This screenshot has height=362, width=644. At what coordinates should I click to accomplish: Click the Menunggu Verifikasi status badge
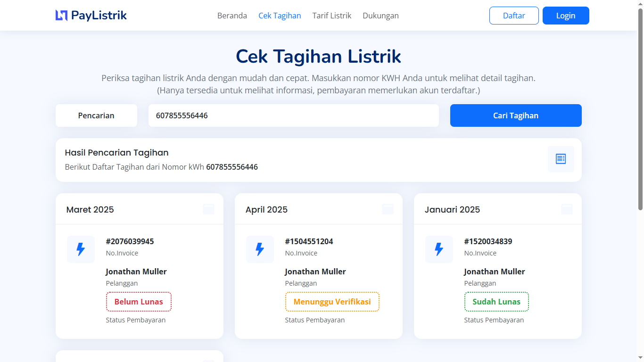[332, 302]
